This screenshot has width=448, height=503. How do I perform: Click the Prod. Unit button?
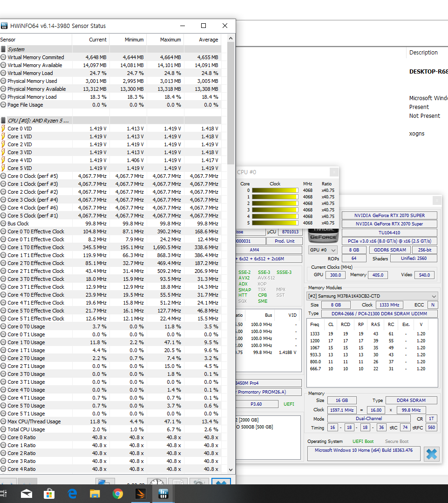(x=285, y=241)
